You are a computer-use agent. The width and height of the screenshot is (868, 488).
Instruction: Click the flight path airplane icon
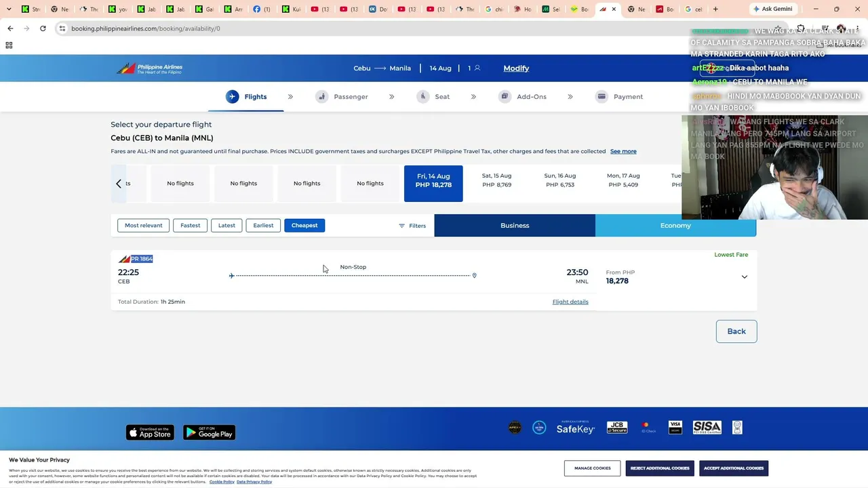coord(232,275)
